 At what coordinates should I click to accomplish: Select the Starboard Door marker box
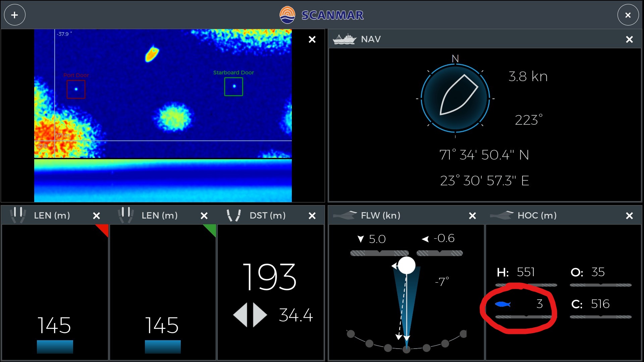click(x=233, y=86)
